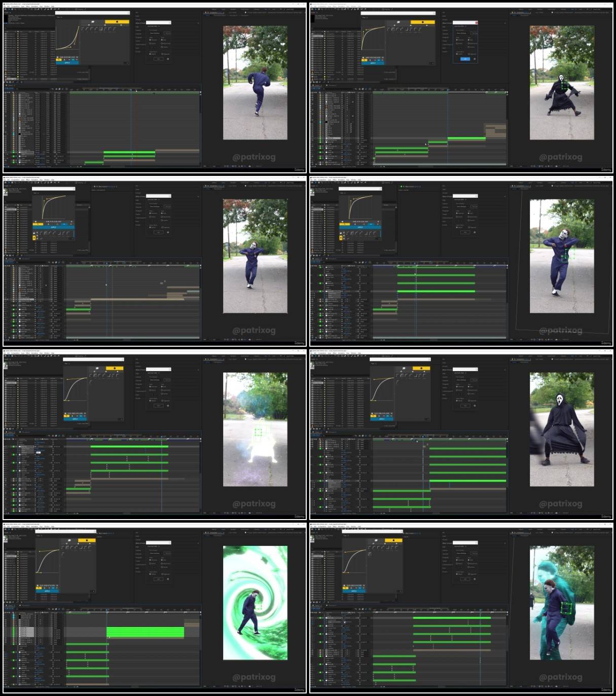Click the running man preview in the top-left screenshot
616x696 pixels.
255,83
